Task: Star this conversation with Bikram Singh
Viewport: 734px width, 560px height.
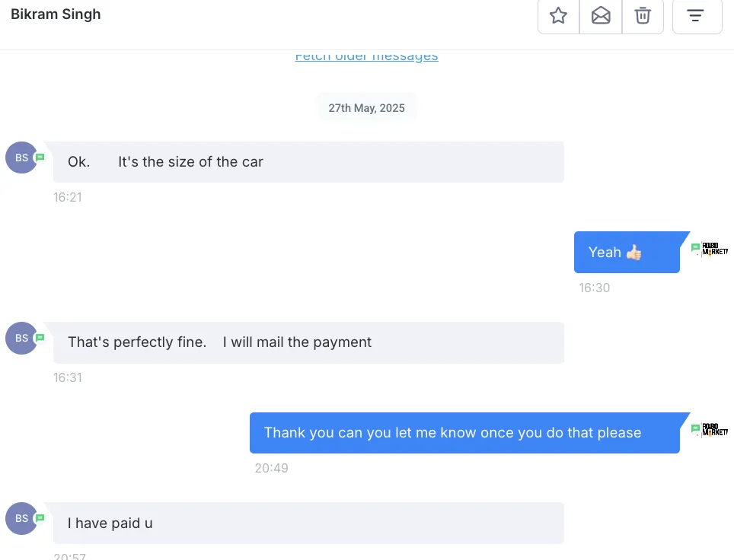Action: (558, 16)
